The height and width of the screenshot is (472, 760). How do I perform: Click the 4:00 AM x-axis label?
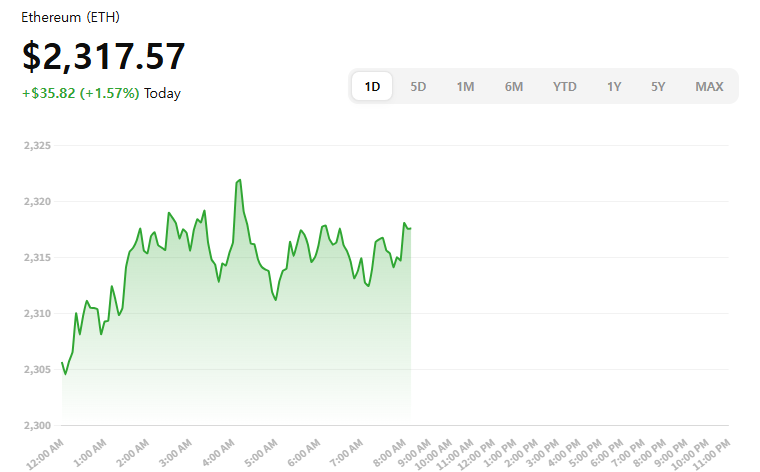(x=218, y=453)
